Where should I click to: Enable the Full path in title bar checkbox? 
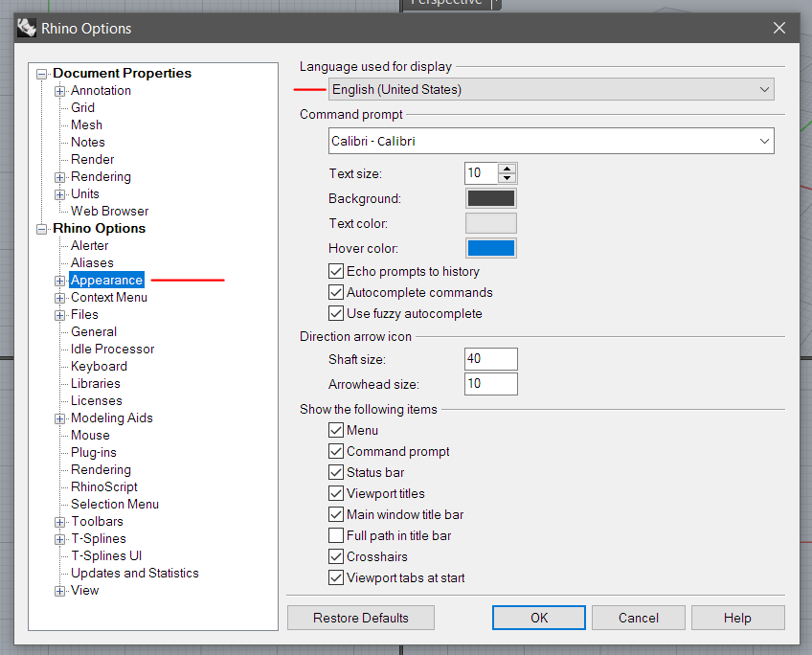click(336, 535)
